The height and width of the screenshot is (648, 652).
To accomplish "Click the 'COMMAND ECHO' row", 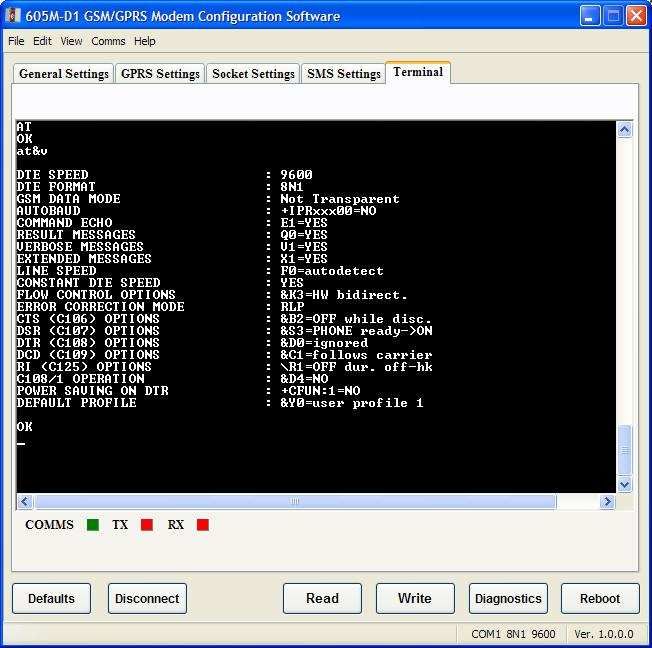I will point(172,223).
